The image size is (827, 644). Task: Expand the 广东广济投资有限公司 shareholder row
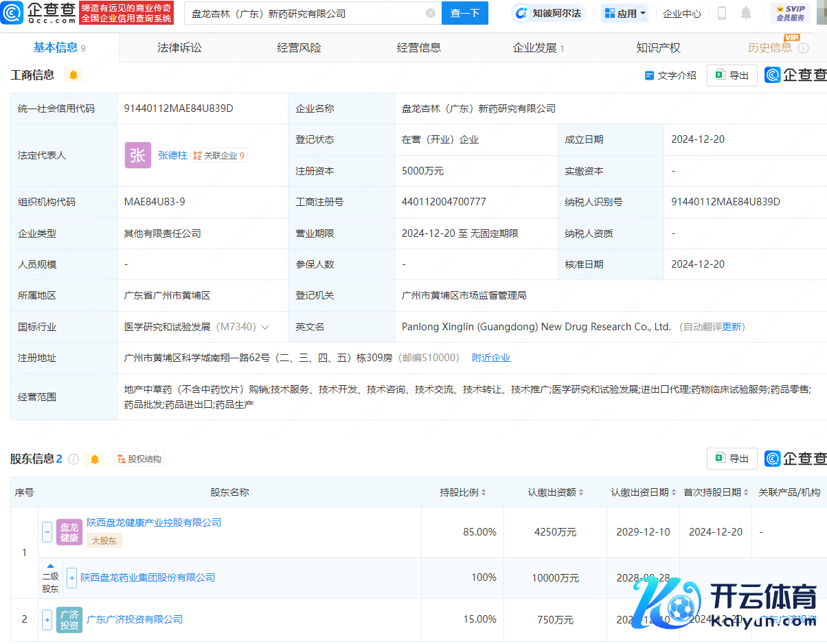pos(47,619)
